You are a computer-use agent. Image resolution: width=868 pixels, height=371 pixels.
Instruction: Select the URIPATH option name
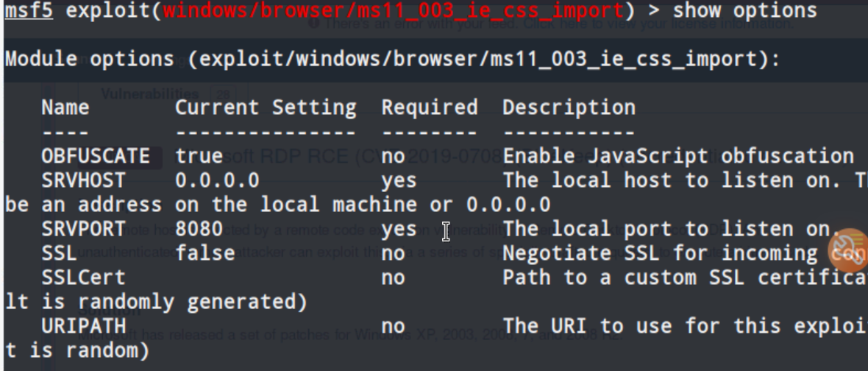pos(84,326)
